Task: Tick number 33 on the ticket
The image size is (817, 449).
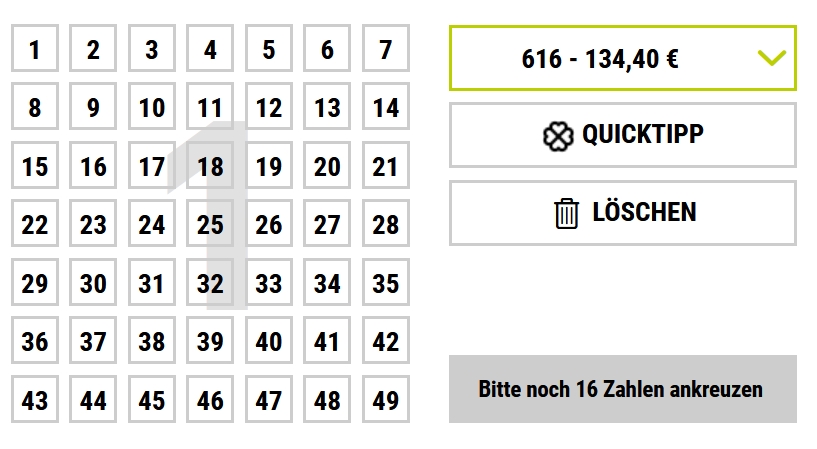Action: 269,282
